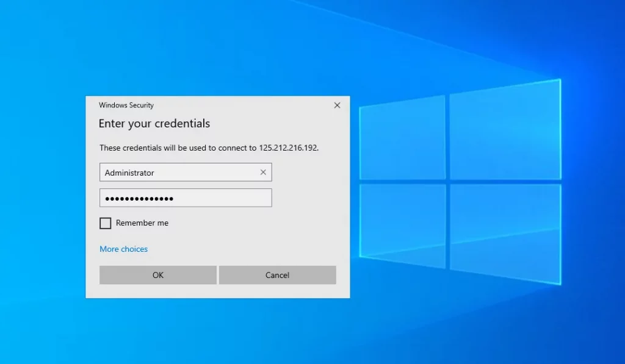Click the Windows Security title text
Screen dimensions: 625x364
[126, 105]
